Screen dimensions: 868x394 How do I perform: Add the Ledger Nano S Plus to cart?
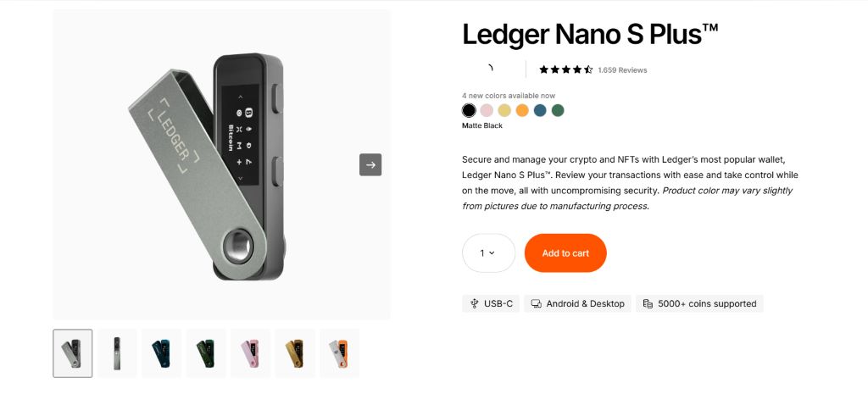click(565, 252)
